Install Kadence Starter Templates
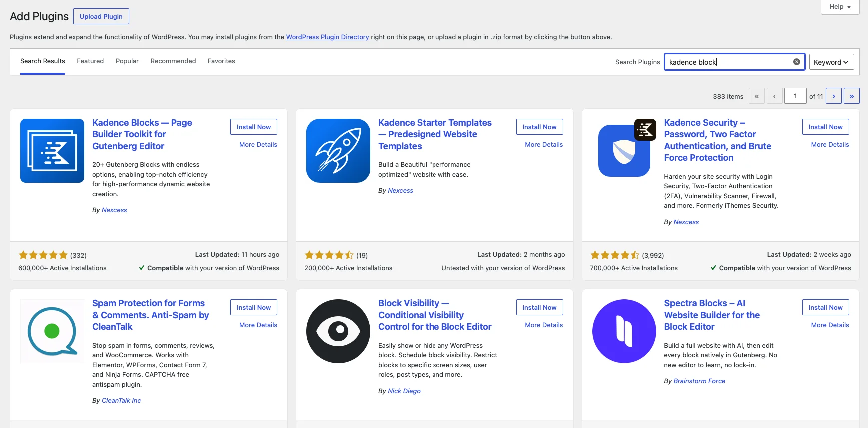The width and height of the screenshot is (868, 428). coord(539,127)
